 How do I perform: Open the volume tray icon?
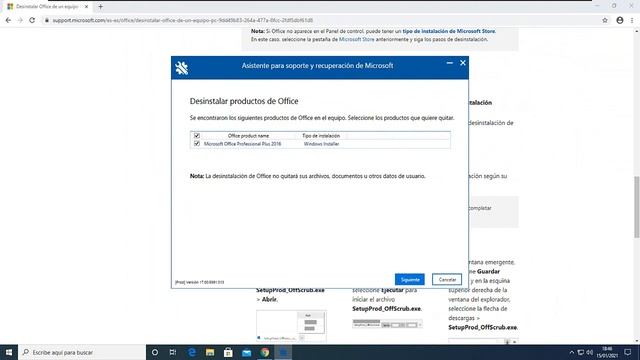point(589,352)
